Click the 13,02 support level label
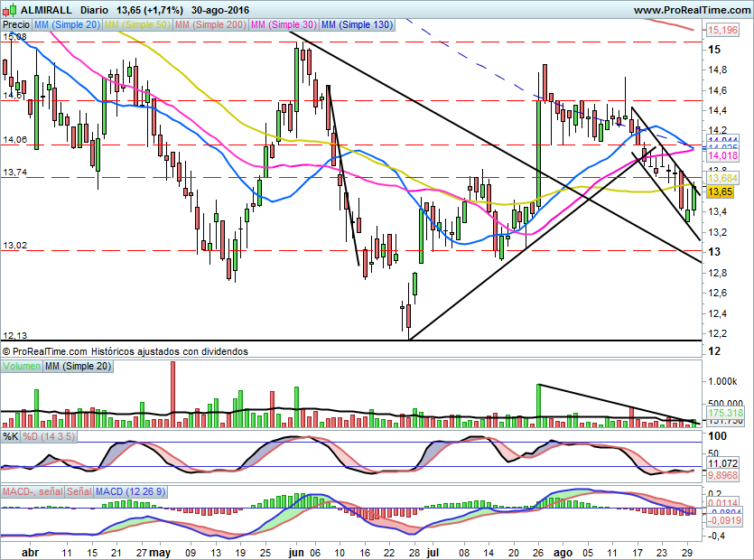This screenshot has width=754, height=560. [14, 246]
